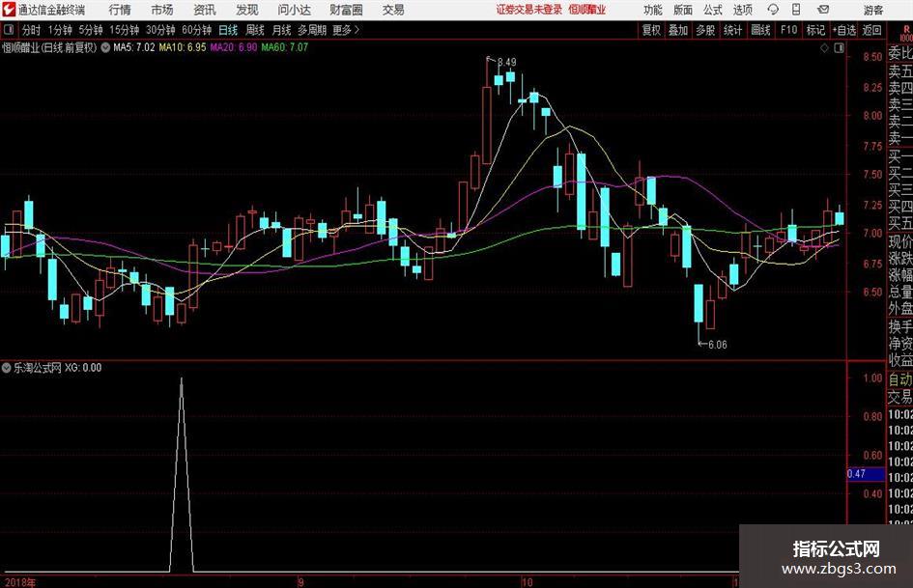The height and width of the screenshot is (588, 913).
Task: Open the customer service headset icon
Action: coord(773,10)
